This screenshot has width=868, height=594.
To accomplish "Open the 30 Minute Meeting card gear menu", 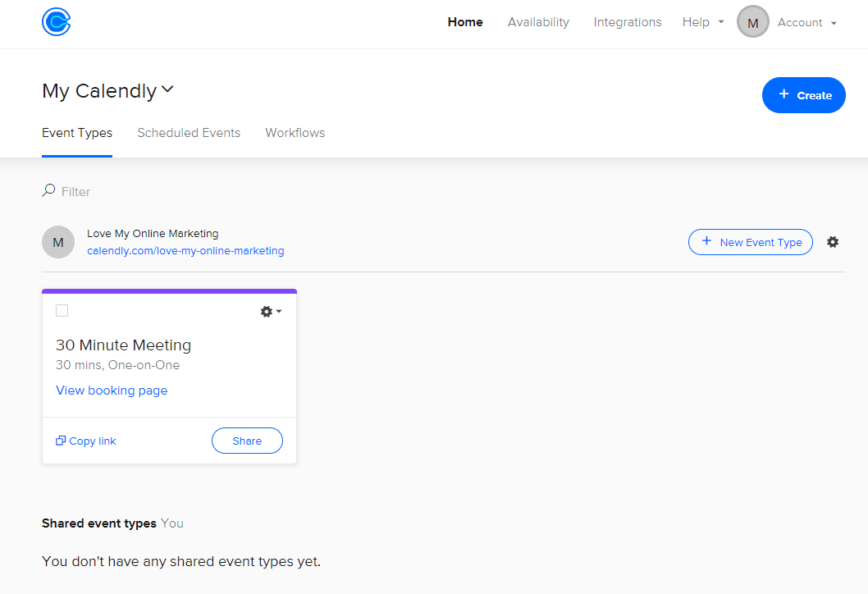I will coord(271,312).
